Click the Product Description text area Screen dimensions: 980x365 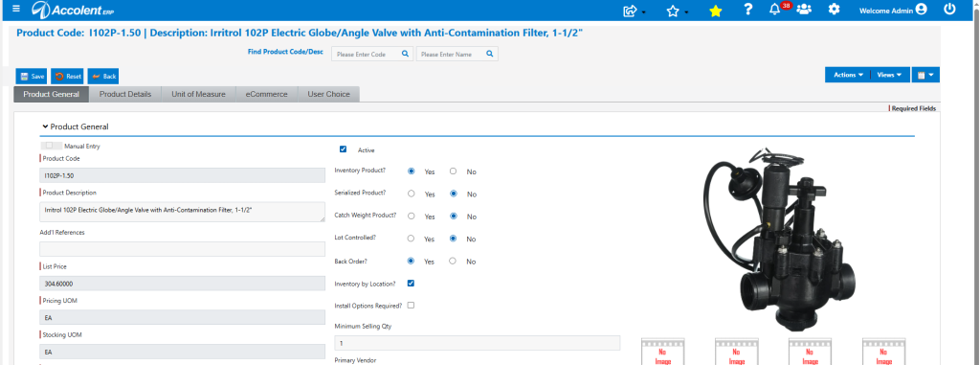(182, 212)
